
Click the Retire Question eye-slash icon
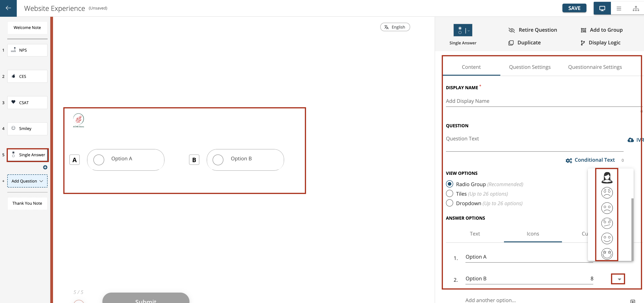point(511,30)
